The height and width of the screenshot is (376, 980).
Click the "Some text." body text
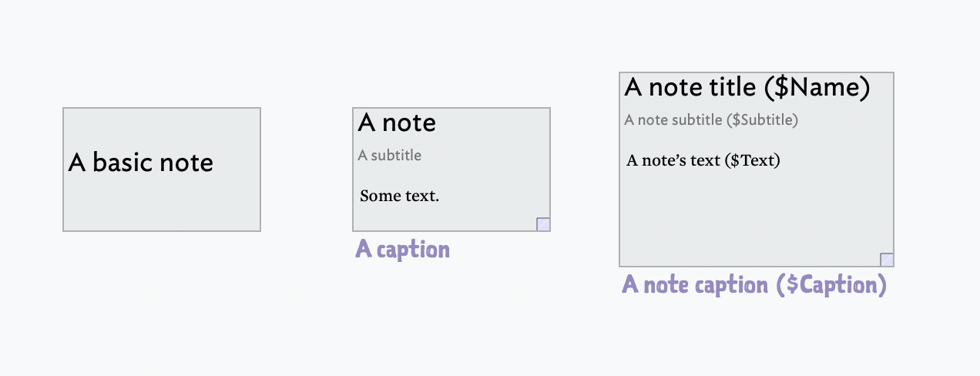(399, 196)
